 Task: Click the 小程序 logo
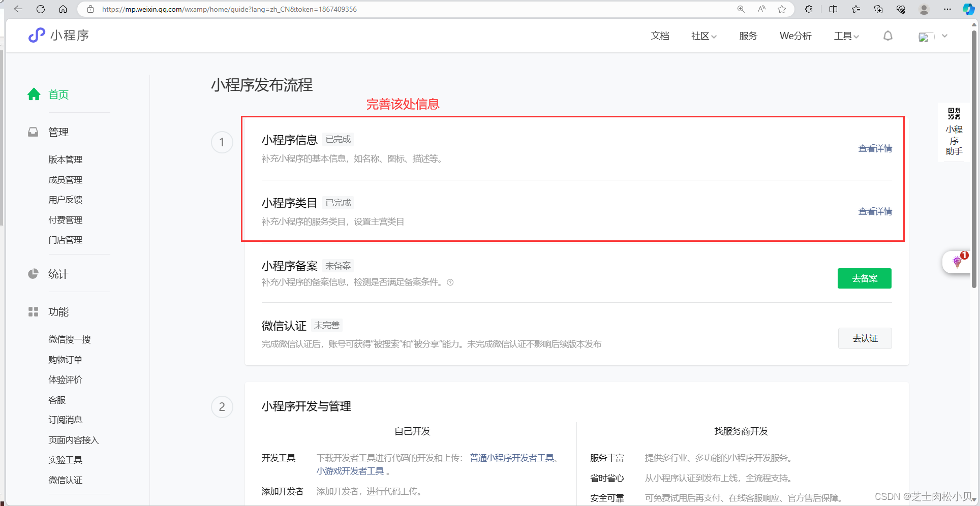(x=58, y=35)
